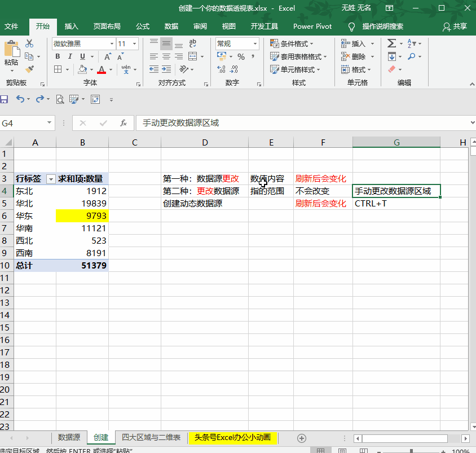The image size is (476, 453).
Task: Apply red font color
Action: (x=102, y=69)
